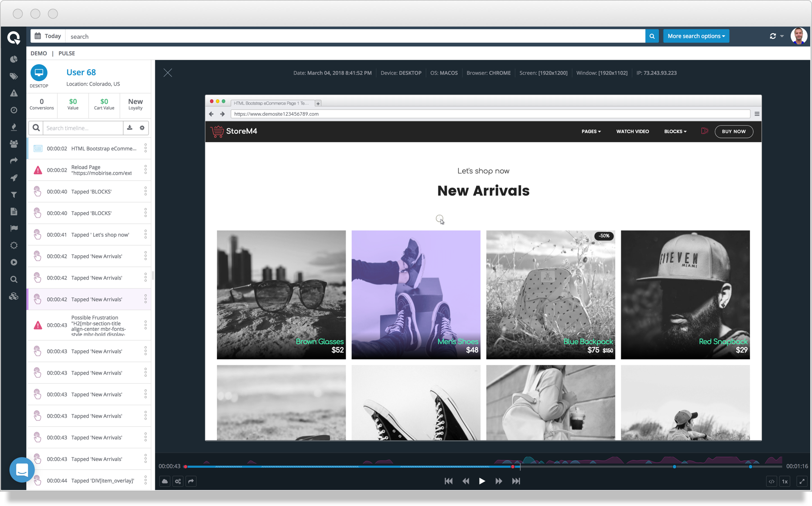This screenshot has height=506, width=812.
Task: Play the session replay
Action: (482, 481)
